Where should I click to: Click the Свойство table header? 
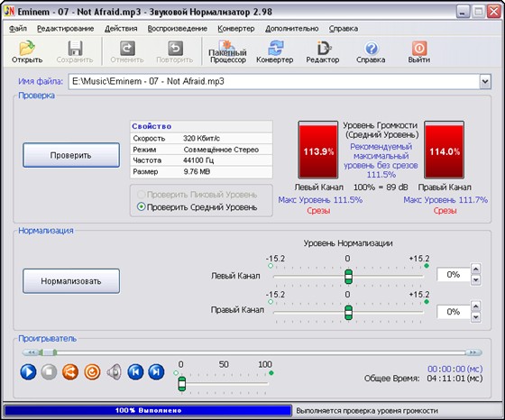[x=201, y=126]
